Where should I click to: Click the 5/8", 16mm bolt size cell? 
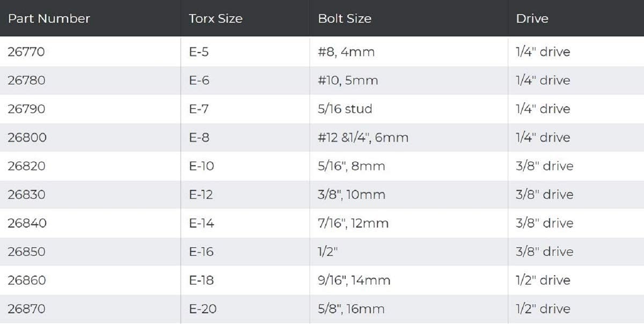tap(351, 309)
